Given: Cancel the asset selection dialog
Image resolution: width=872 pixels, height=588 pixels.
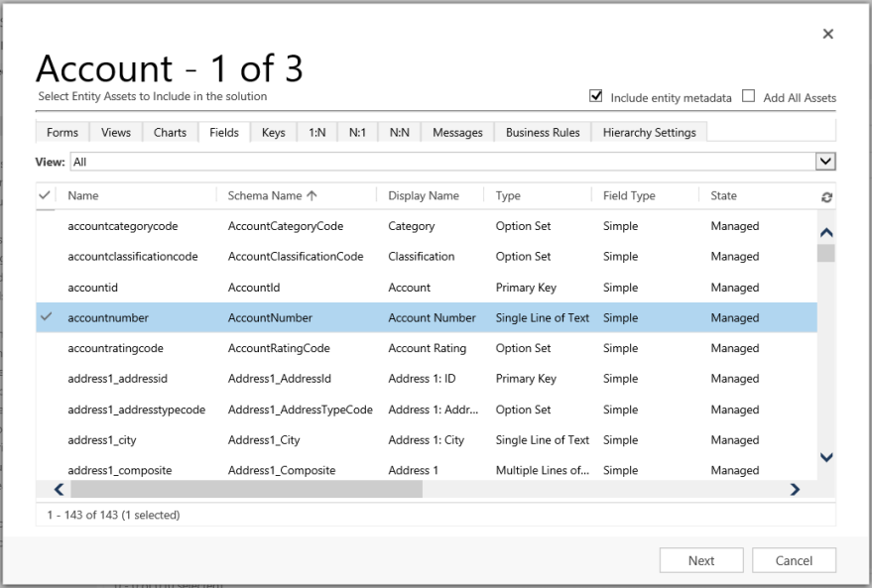Looking at the screenshot, I should (x=794, y=559).
